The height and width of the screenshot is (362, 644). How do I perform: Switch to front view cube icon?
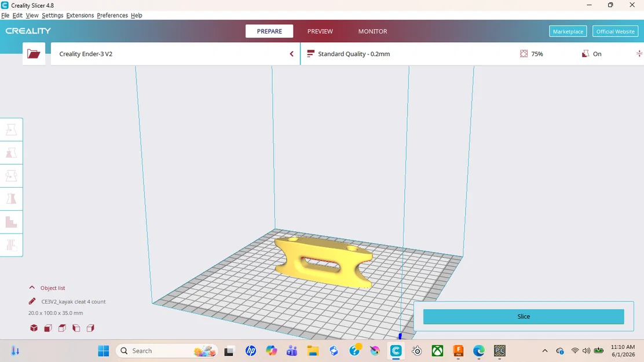click(48, 328)
